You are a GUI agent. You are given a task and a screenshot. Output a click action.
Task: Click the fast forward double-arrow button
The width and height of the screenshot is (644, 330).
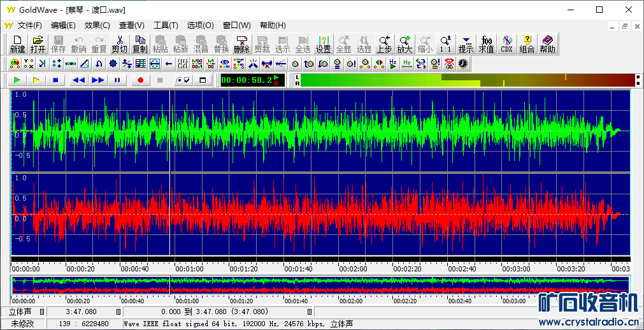tap(97, 80)
